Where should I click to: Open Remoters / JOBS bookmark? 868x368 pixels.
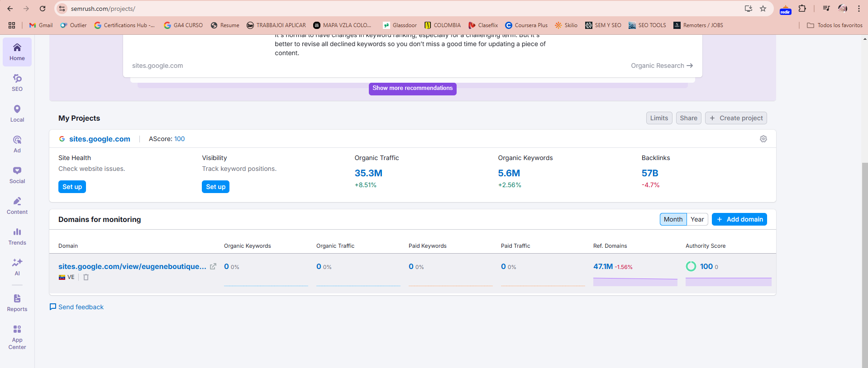[x=698, y=25]
